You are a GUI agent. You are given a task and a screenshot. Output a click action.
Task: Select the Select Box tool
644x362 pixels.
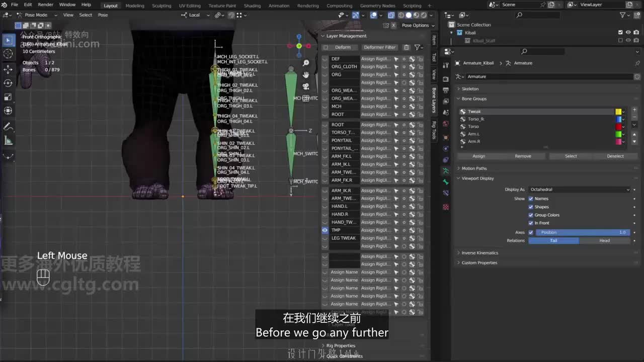8,40
